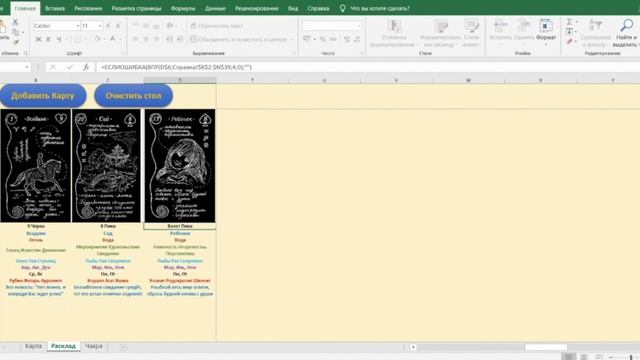Decrease font size with the small A icon
Viewport: 640px width, 360px height.
(x=118, y=26)
